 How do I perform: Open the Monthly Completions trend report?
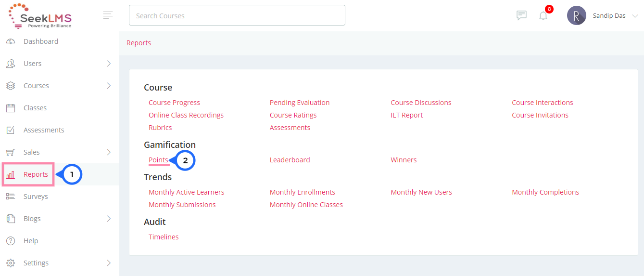545,192
